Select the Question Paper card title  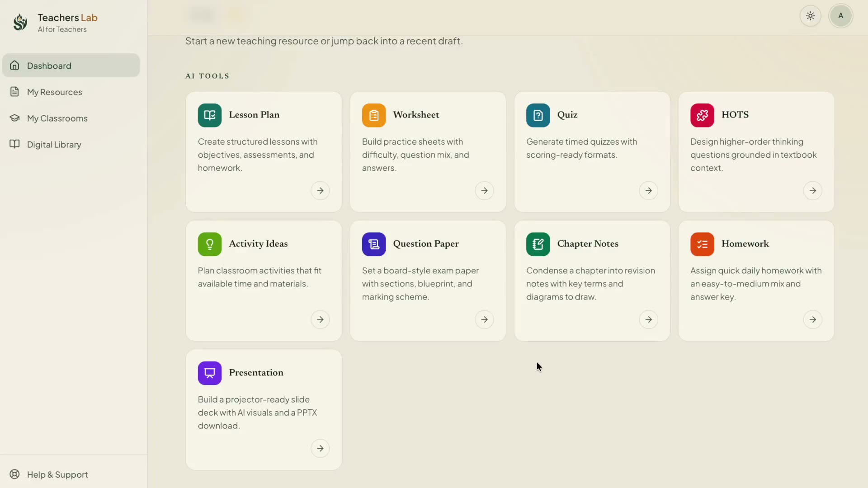pyautogui.click(x=426, y=244)
